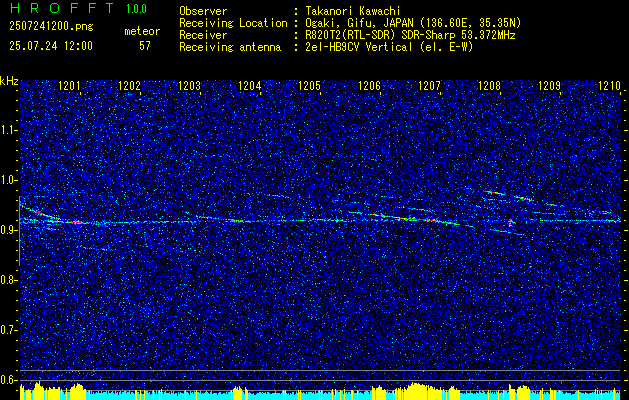Image resolution: width=629 pixels, height=400 pixels.
Task: Click the 1208 time axis marker
Action: 489,85
